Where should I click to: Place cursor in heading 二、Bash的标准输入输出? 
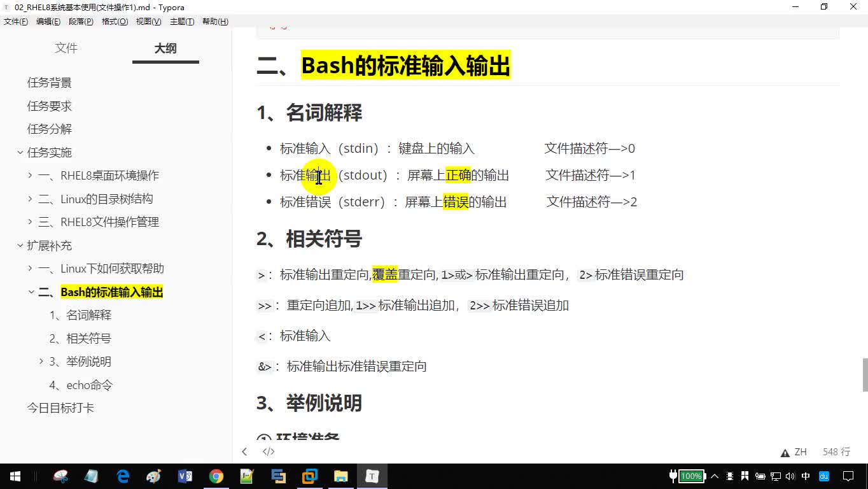click(x=383, y=66)
